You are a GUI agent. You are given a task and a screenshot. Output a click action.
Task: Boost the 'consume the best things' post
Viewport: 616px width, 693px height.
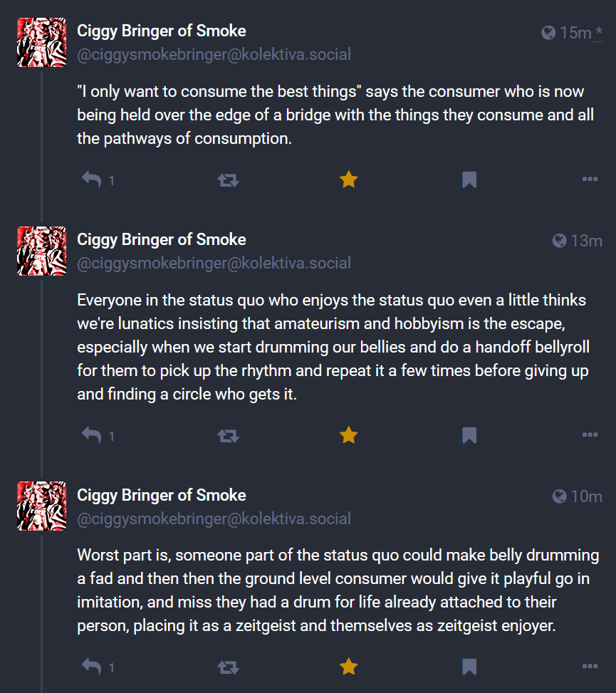click(228, 179)
